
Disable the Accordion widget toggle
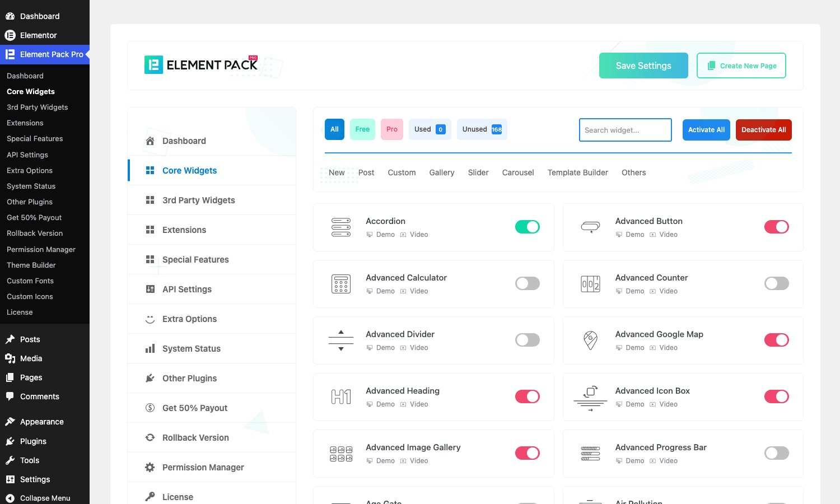click(528, 227)
